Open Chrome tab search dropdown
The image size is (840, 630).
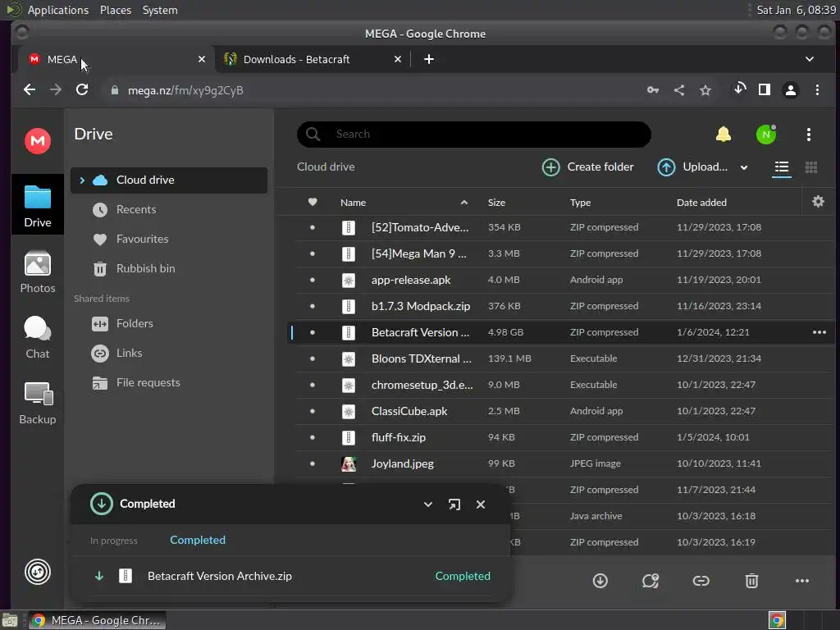point(810,59)
